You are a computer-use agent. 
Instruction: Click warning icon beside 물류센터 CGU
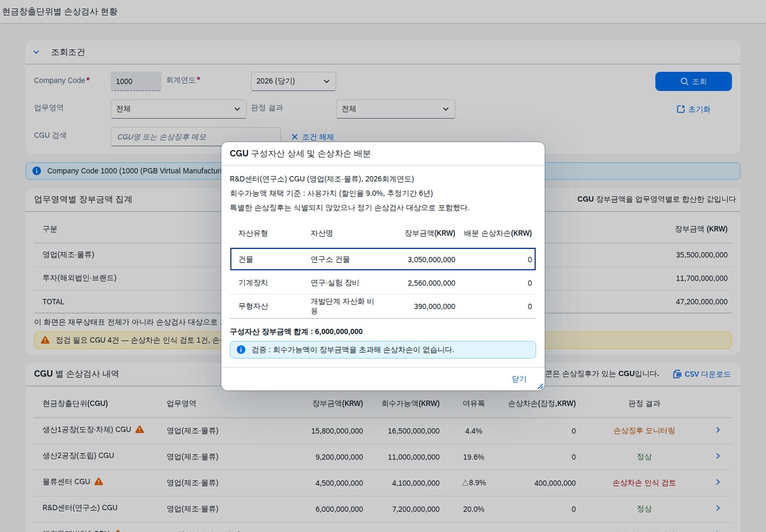pos(99,481)
